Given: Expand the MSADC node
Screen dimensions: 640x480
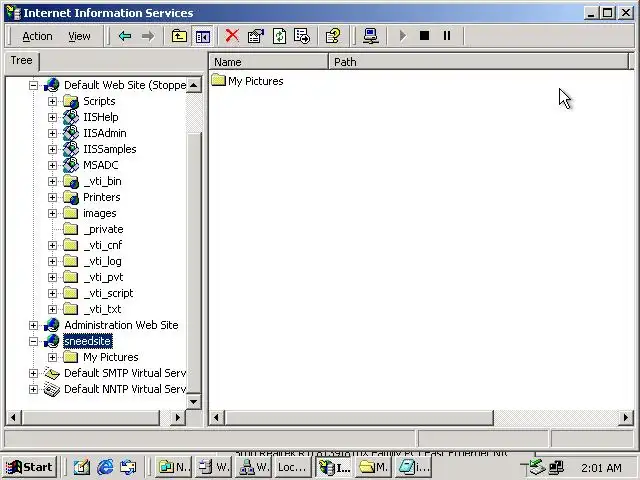Looking at the screenshot, I should point(52,165).
